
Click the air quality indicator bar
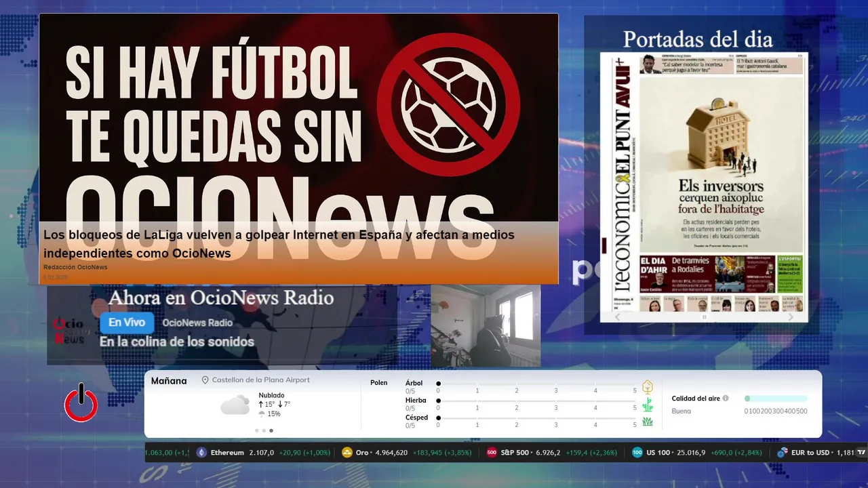tap(776, 399)
